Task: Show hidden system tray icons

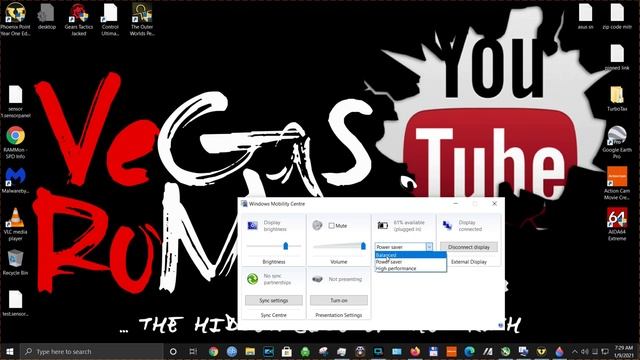Action: pos(575,351)
